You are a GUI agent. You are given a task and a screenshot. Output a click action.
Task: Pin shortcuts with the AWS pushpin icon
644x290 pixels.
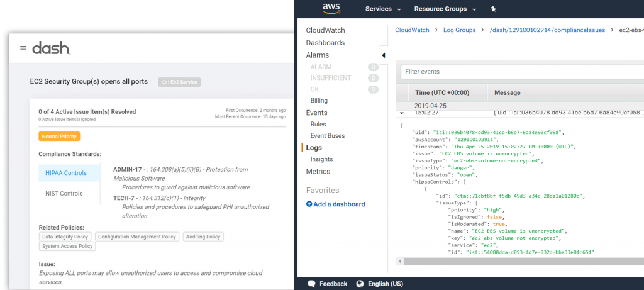point(494,9)
